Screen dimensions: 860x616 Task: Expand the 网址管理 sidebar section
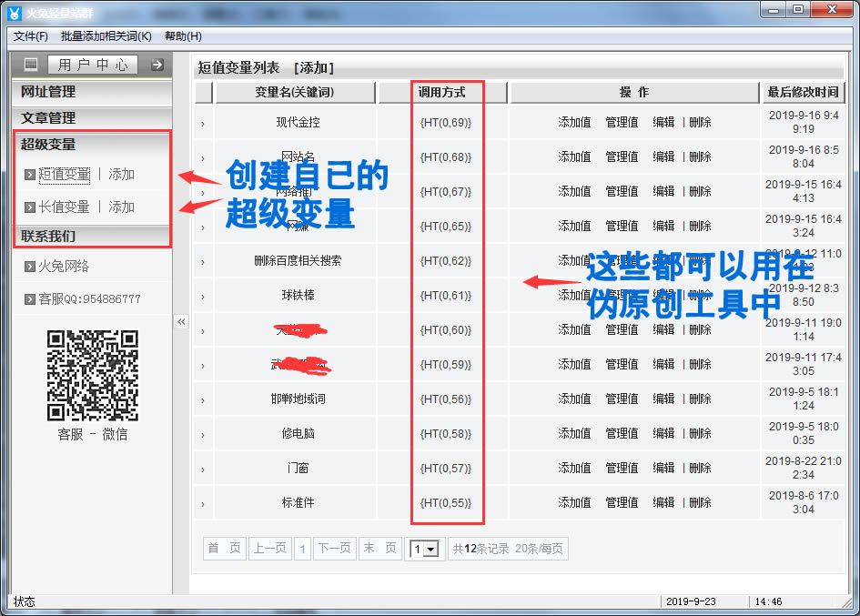coord(49,92)
